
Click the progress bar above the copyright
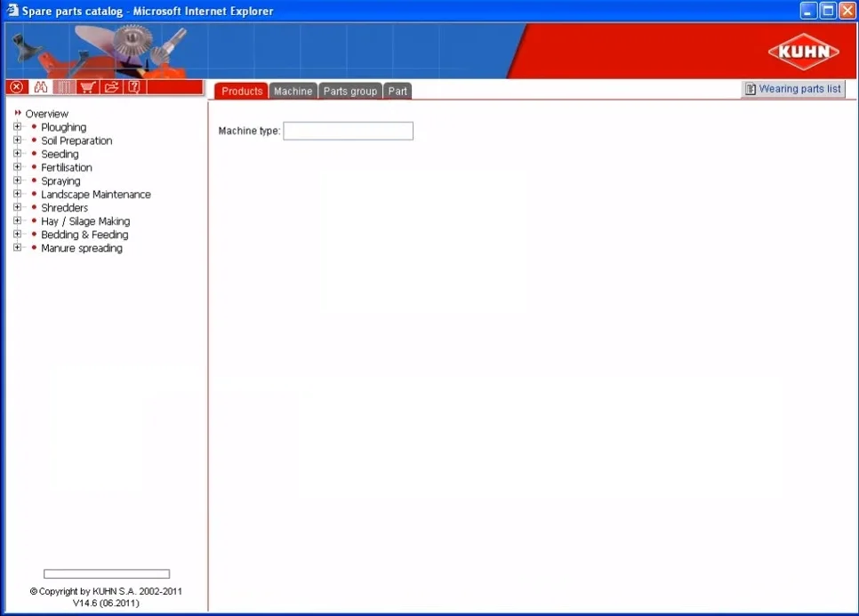click(107, 574)
